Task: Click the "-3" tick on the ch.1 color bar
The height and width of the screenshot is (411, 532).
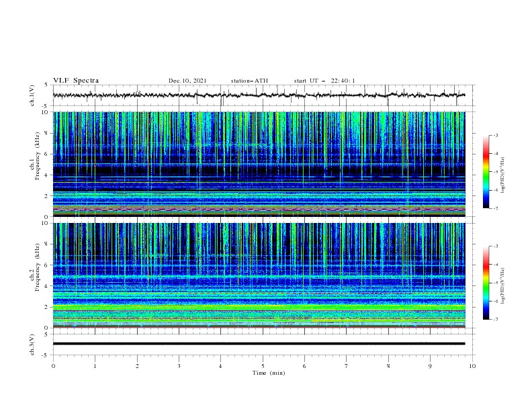Action: coord(495,135)
